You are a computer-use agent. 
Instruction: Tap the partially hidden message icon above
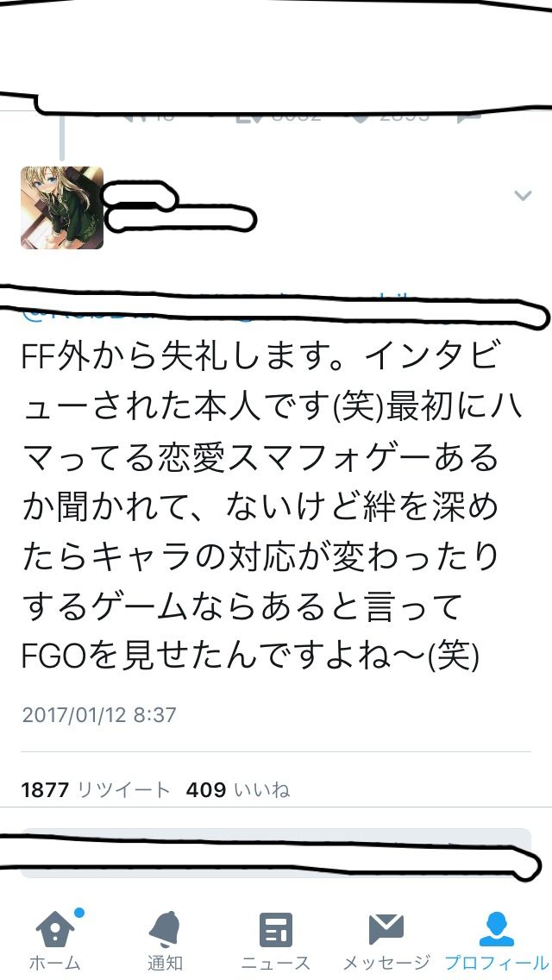469,116
